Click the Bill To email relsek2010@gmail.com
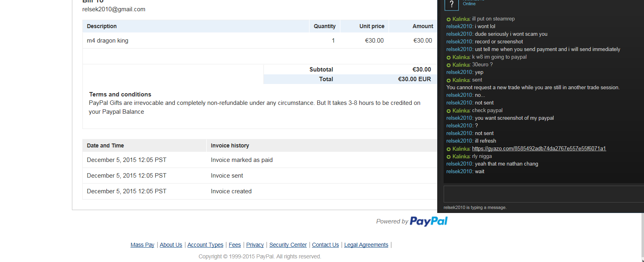This screenshot has height=262, width=644. (x=114, y=9)
